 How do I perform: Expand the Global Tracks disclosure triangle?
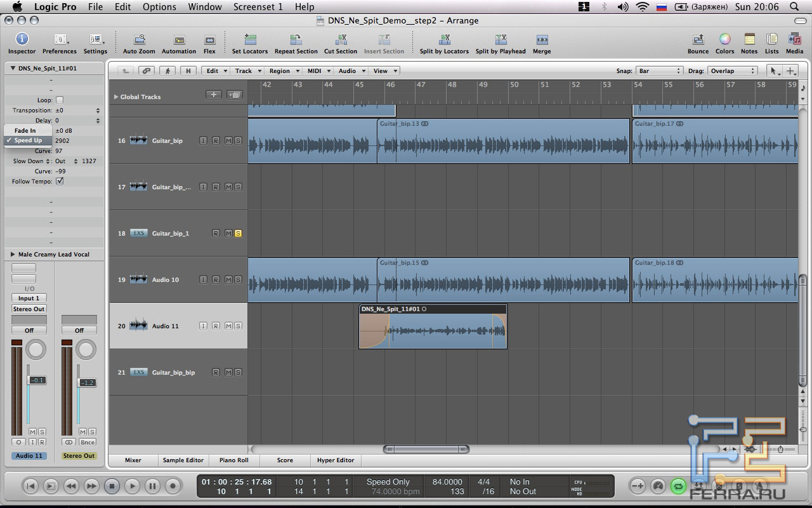(115, 97)
